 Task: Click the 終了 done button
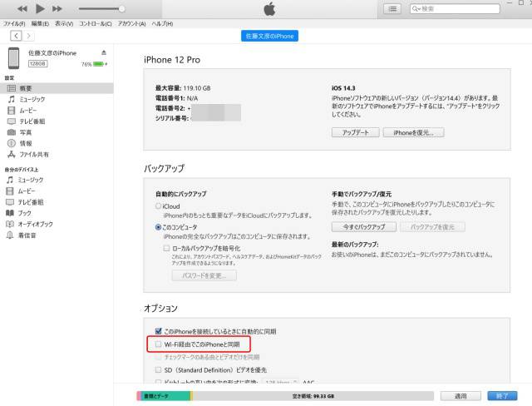pos(502,396)
